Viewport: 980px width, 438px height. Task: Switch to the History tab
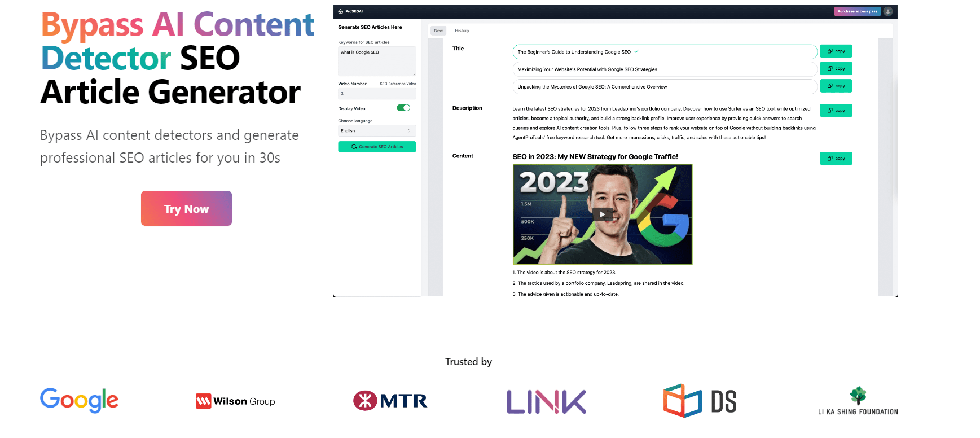[462, 30]
